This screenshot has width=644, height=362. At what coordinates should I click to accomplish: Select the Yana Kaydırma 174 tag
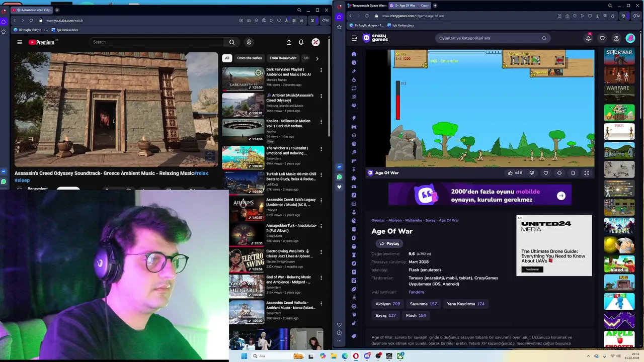[465, 304]
